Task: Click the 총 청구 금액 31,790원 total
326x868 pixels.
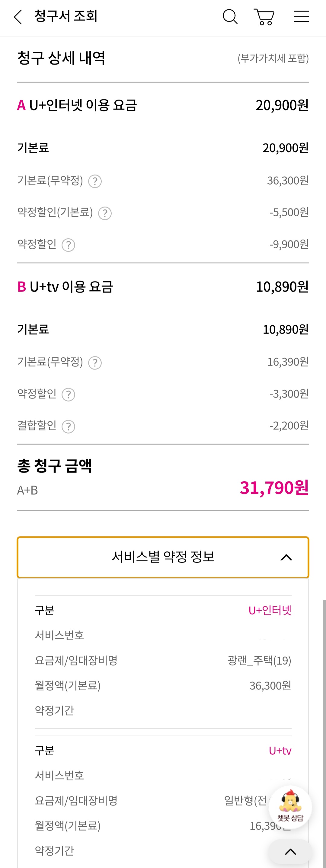Action: (274, 488)
